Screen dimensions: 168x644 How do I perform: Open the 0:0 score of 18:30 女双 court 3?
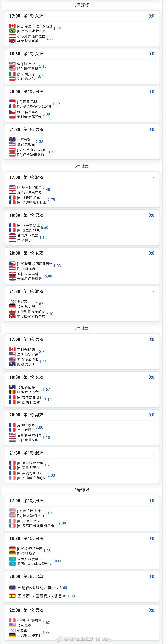tap(151, 54)
